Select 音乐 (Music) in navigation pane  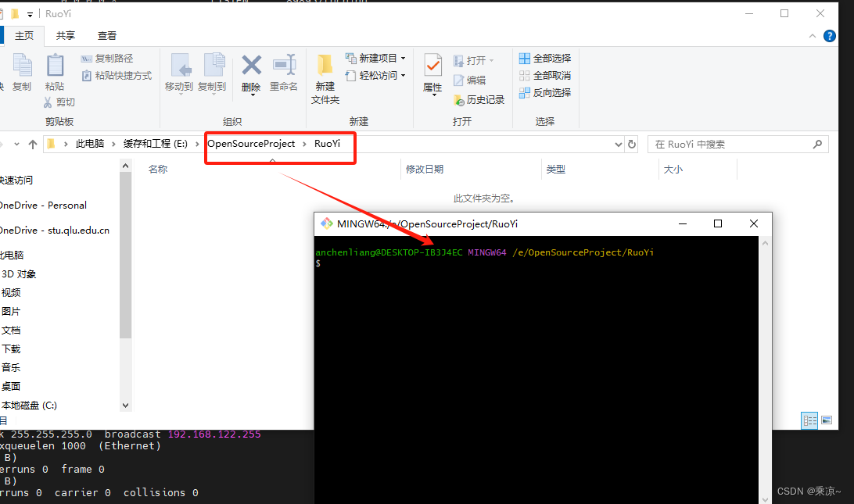point(11,368)
